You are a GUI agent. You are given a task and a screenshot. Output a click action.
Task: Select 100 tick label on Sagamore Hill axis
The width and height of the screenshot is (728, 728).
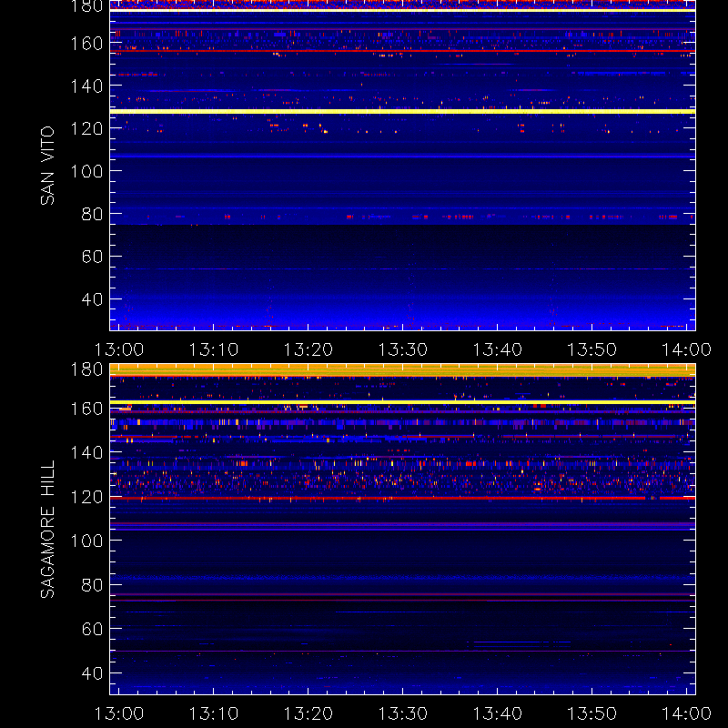[x=86, y=541]
